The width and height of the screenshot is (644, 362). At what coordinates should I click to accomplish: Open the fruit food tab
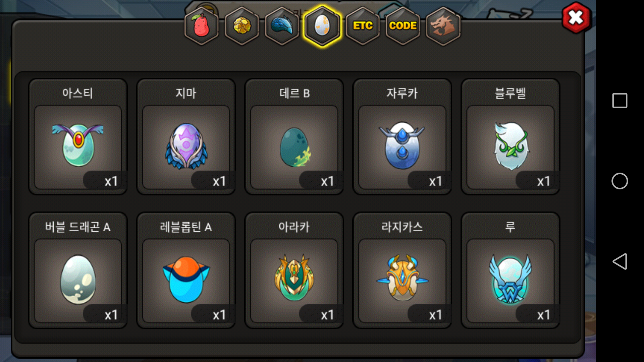(x=201, y=26)
